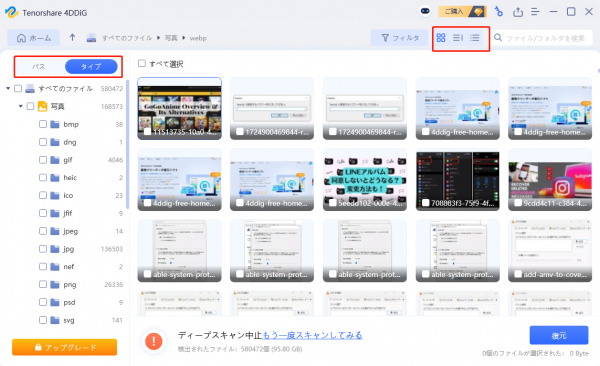Click the file tree vertical scrollbar
Screen dimensions: 600x366
coord(127,145)
